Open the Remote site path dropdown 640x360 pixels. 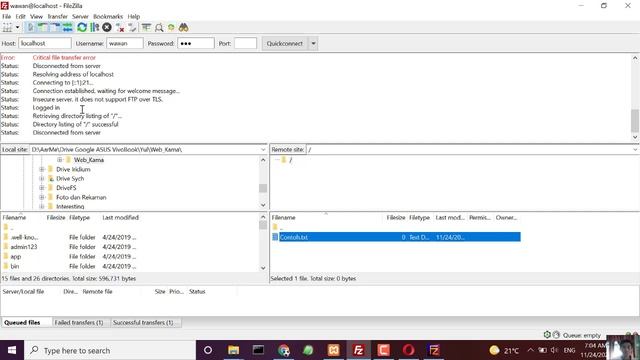(635, 150)
